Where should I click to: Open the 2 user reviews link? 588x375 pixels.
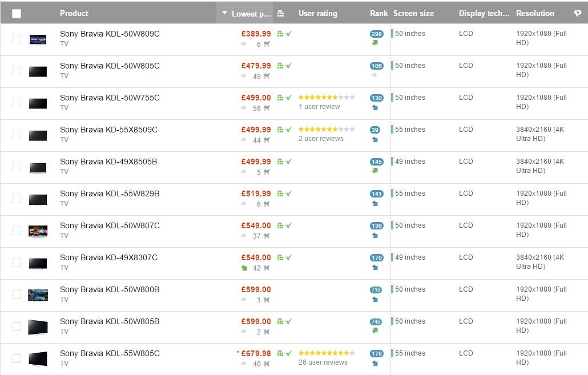pos(321,139)
